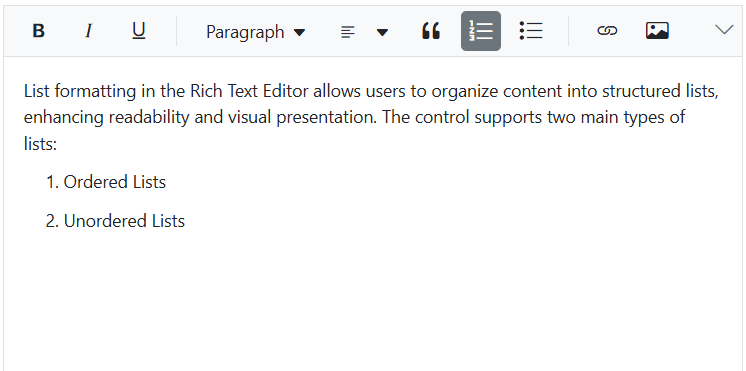Click the 'Unordered Lists' list item
746x371 pixels.
124,221
